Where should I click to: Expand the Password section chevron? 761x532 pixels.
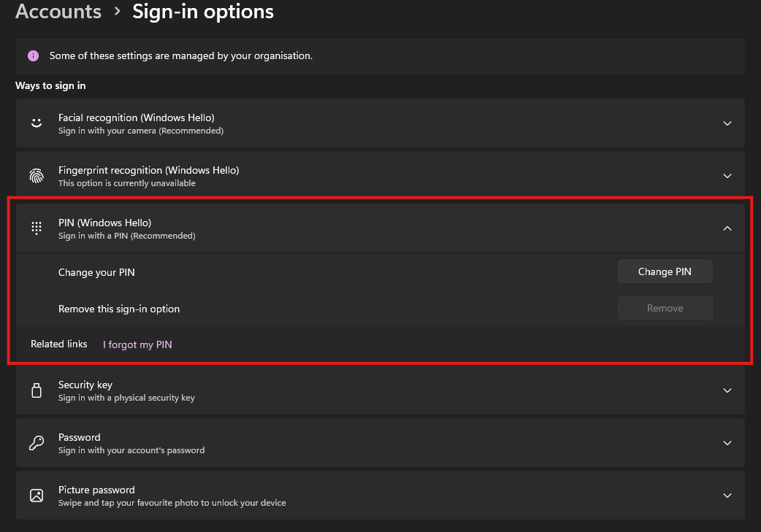click(727, 443)
